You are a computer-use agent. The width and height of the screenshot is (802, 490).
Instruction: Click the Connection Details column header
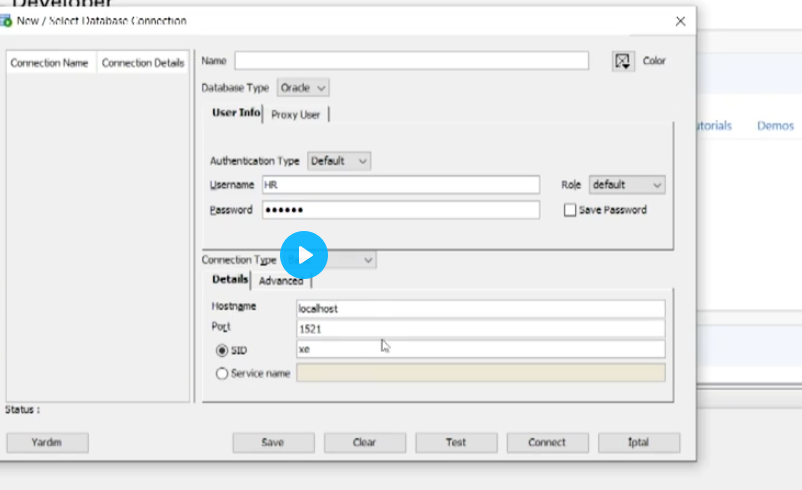(x=143, y=63)
